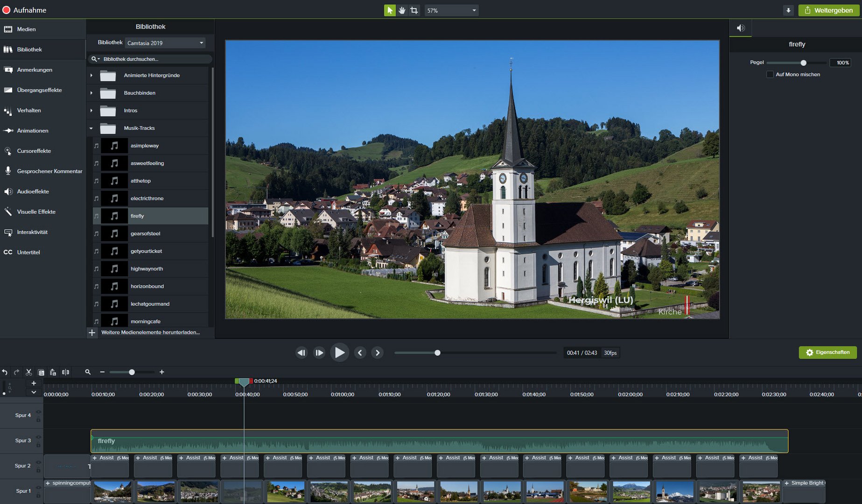Click the Redo icon on timeline toolbar

click(x=17, y=372)
